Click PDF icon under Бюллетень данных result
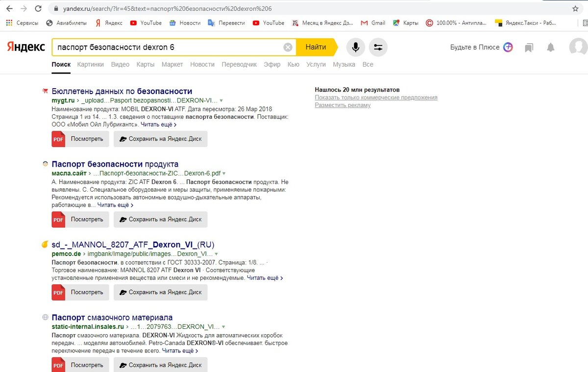 (x=58, y=139)
